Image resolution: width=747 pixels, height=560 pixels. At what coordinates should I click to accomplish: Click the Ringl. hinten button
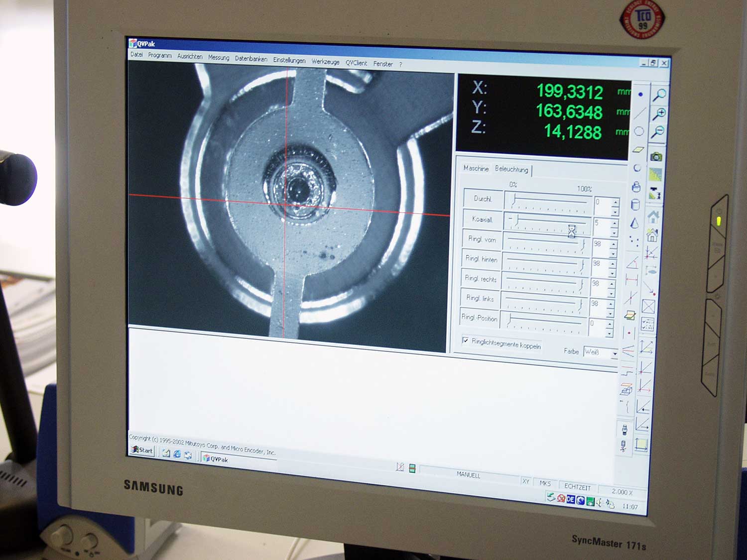tap(481, 259)
